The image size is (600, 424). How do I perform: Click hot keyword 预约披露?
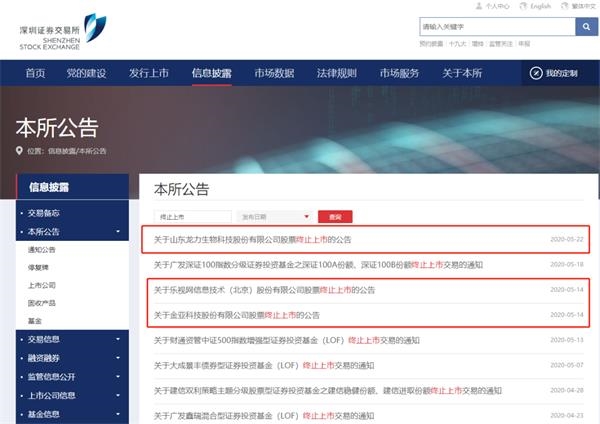(431, 44)
